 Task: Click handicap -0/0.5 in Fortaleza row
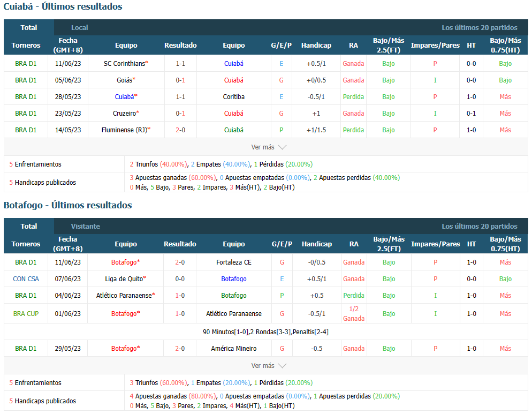pyautogui.click(x=316, y=262)
